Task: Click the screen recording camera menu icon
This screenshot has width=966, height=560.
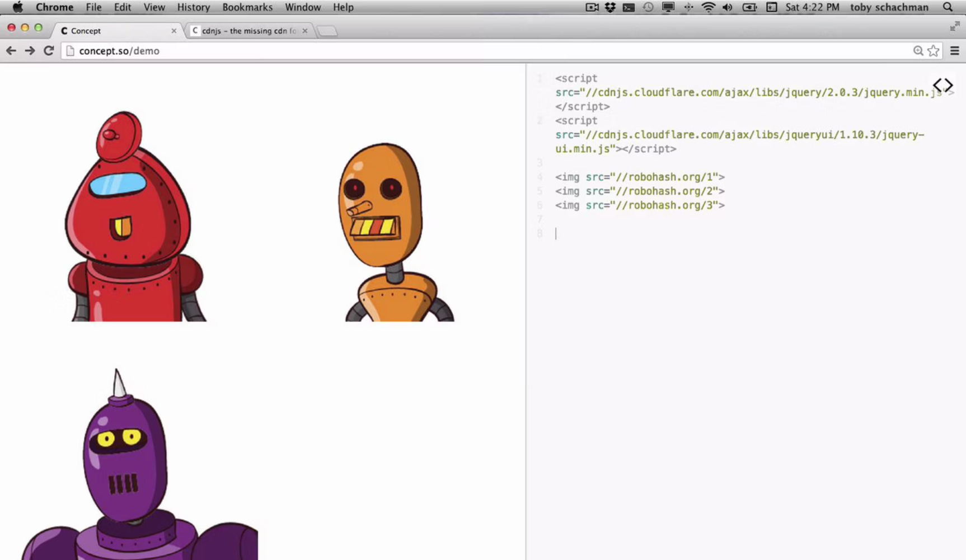Action: [x=592, y=7]
